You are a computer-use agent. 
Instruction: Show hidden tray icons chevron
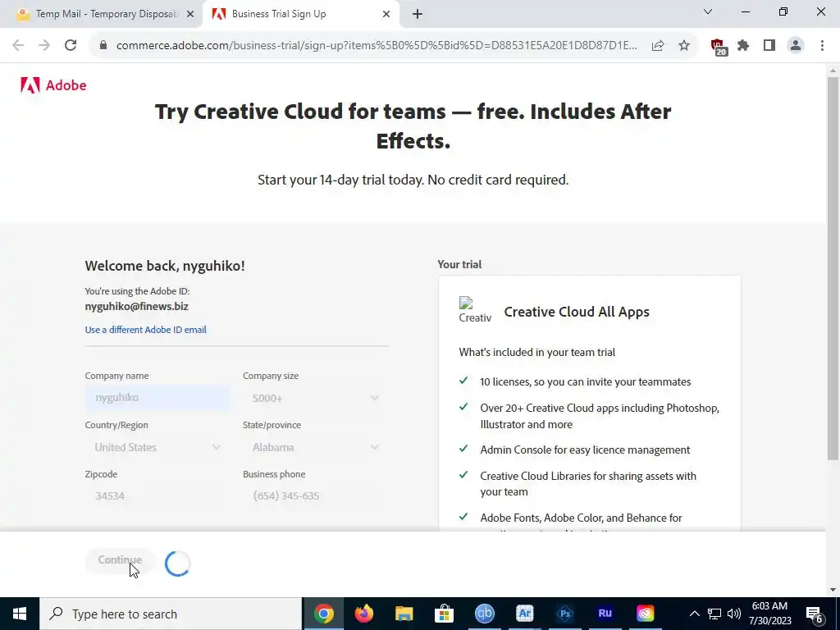pyautogui.click(x=694, y=614)
